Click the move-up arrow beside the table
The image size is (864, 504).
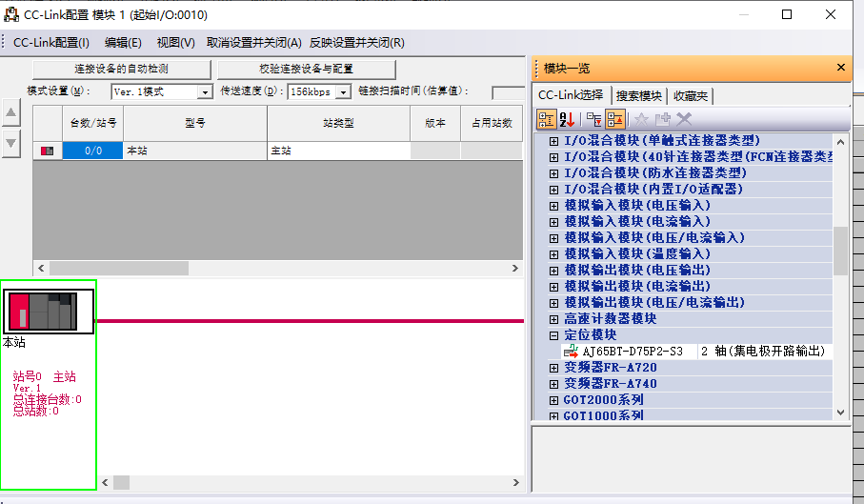11,113
